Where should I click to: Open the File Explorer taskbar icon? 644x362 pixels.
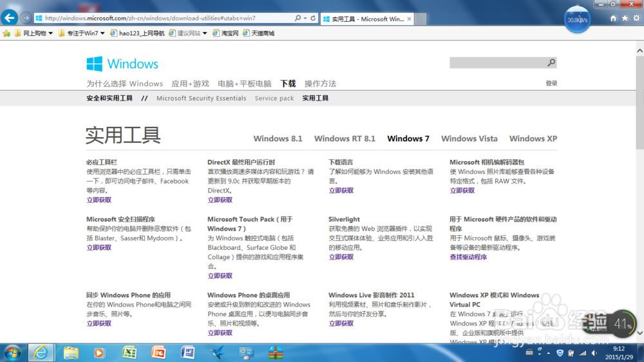pyautogui.click(x=71, y=352)
